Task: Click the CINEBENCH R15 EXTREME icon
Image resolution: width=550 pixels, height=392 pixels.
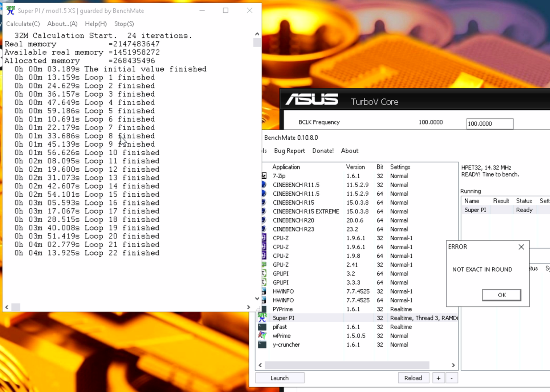Action: 264,211
